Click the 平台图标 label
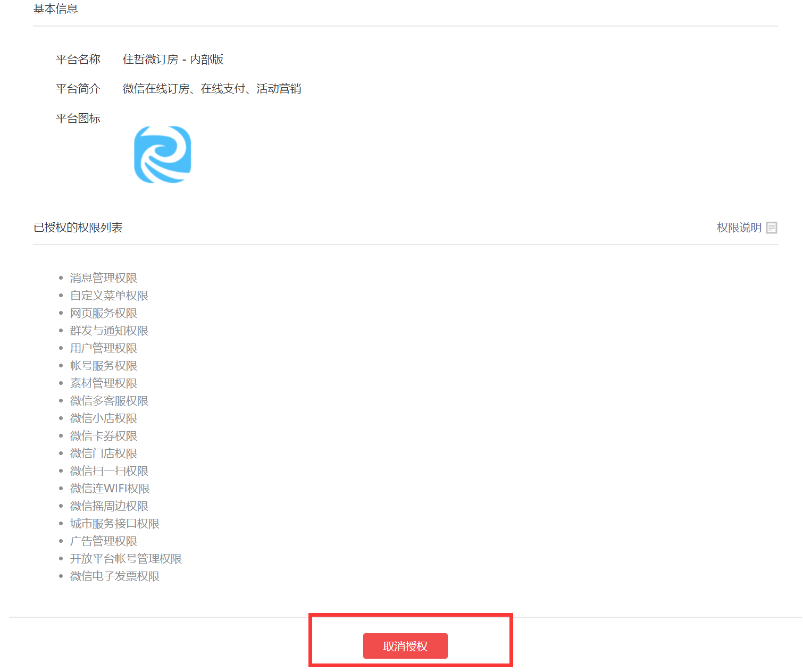 point(78,119)
